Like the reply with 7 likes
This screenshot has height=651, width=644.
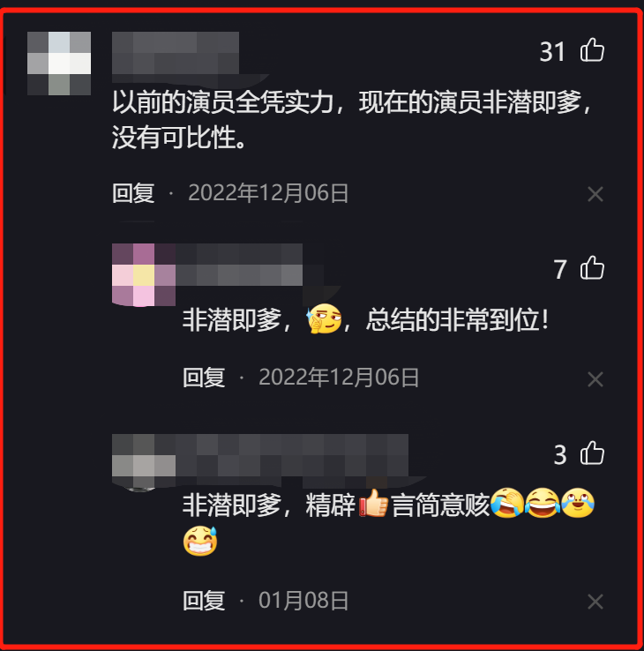point(592,267)
